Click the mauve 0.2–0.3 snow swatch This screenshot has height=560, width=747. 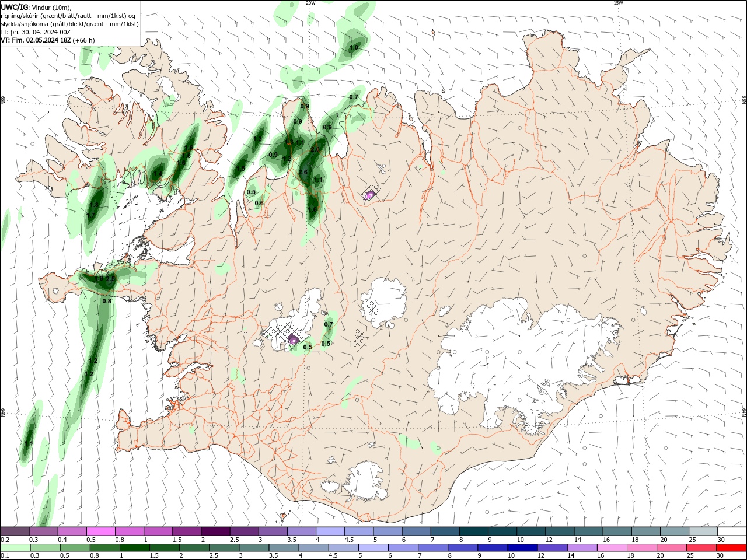16,531
